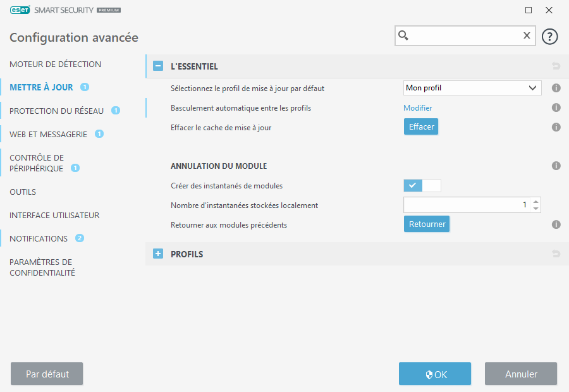Focus the search input field
Screen dimensions: 569x392
465,35
